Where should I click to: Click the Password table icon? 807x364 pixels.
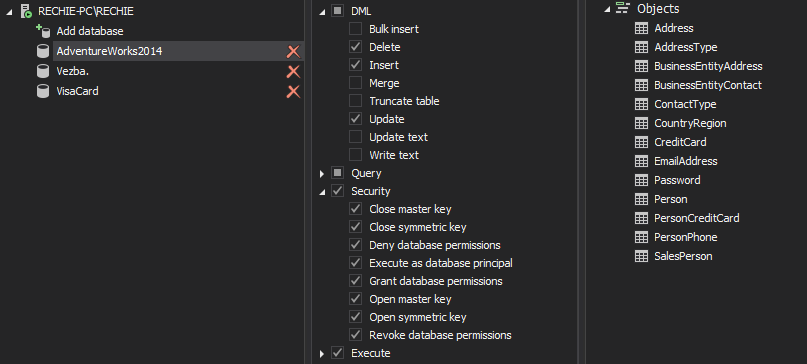[x=641, y=180]
